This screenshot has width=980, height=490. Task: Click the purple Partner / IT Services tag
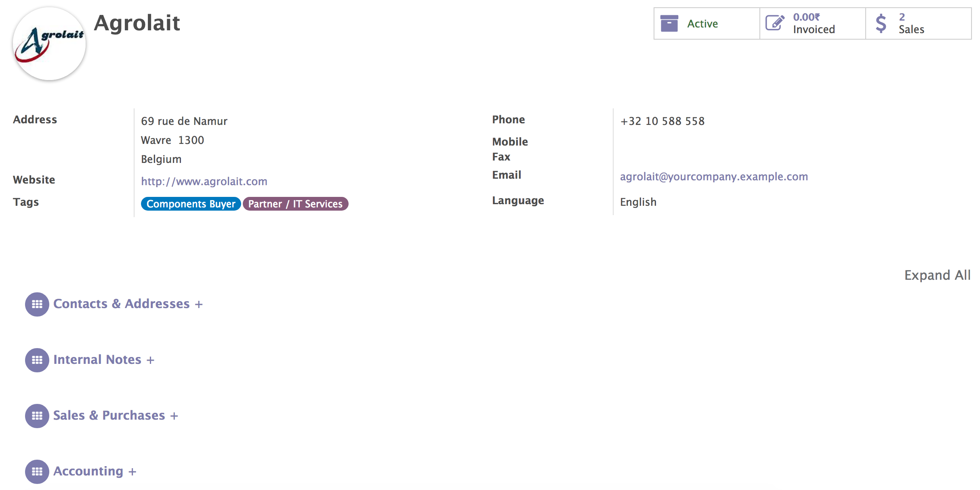295,204
